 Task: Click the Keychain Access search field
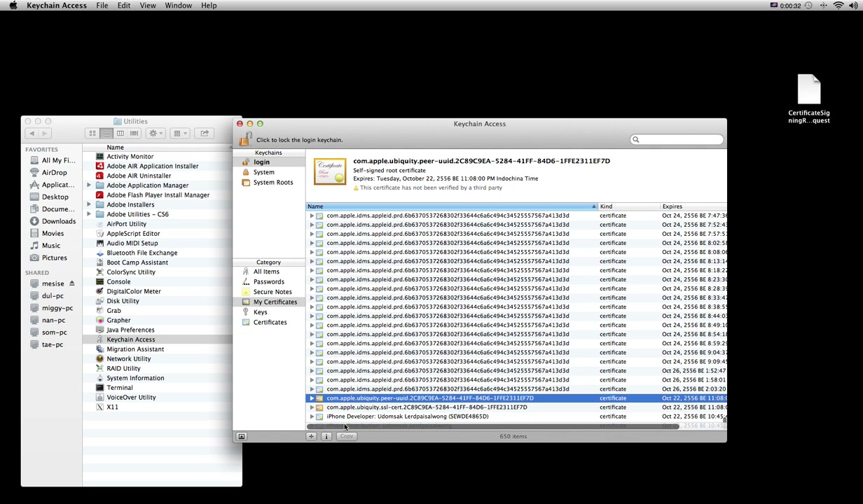pyautogui.click(x=677, y=139)
